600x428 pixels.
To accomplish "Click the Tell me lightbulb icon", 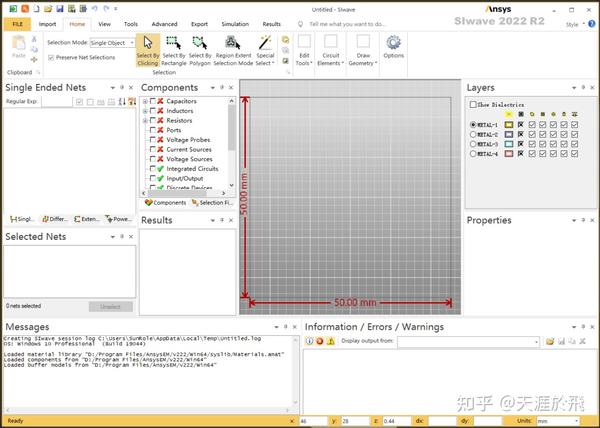I will 301,24.
